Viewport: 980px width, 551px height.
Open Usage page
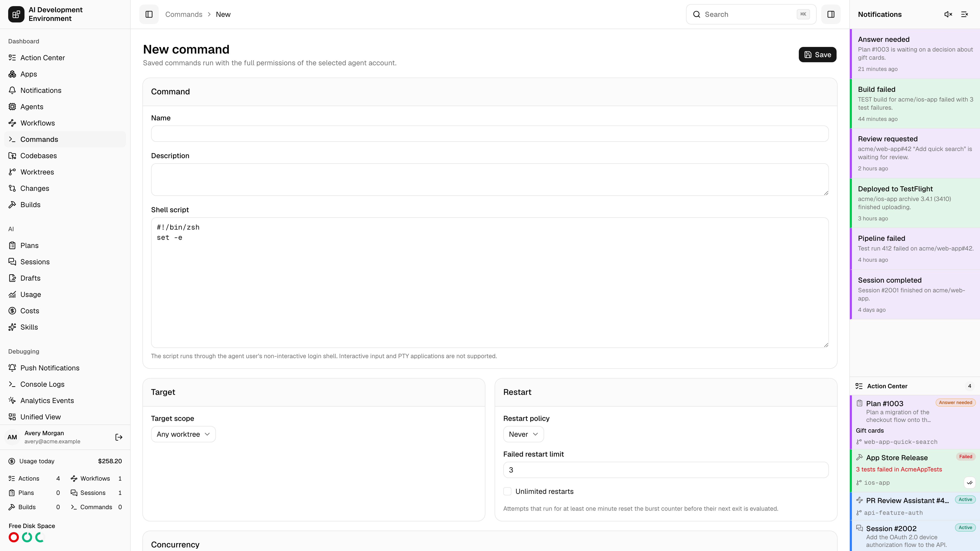pyautogui.click(x=65, y=295)
